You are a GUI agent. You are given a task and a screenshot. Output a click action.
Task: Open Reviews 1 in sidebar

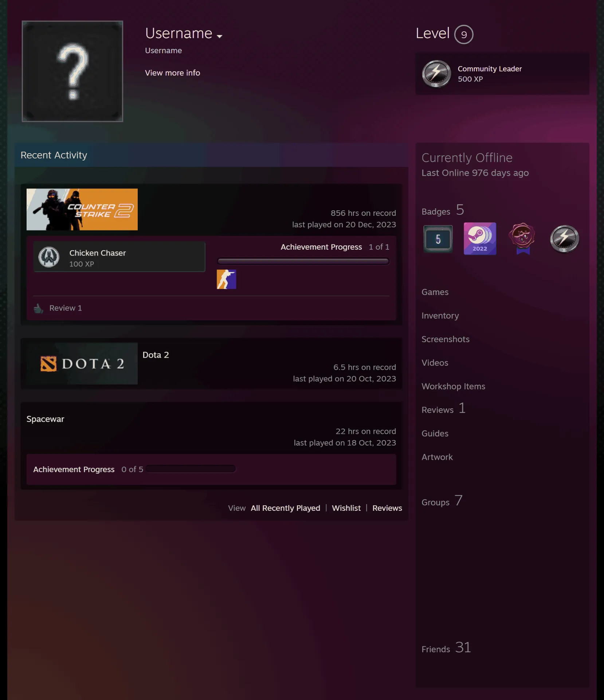[443, 409]
